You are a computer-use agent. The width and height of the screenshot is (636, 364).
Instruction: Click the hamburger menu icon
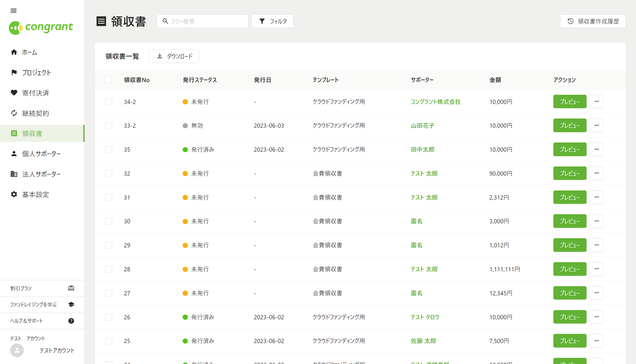pos(13,10)
